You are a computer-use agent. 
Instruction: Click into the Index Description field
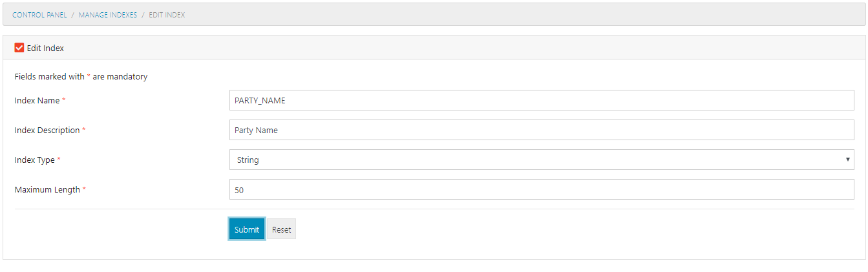coord(542,130)
